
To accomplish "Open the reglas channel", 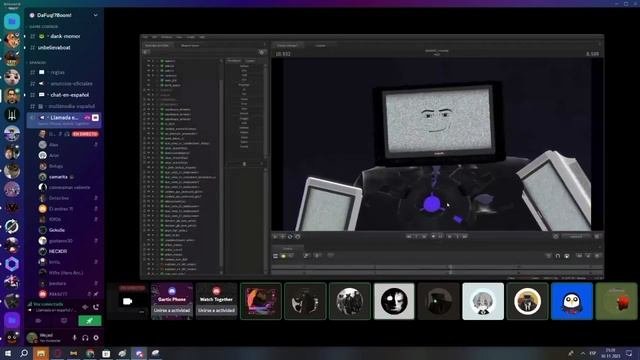I will (64, 72).
